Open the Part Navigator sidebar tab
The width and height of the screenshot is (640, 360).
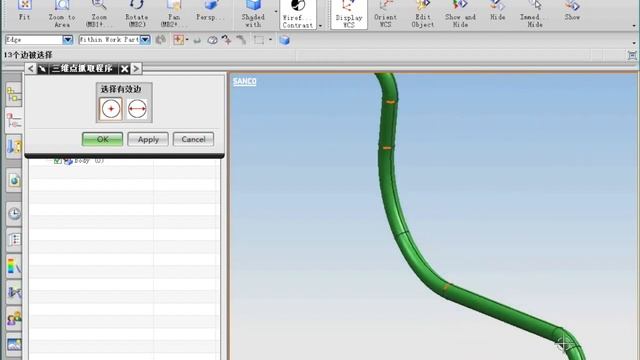point(14,121)
